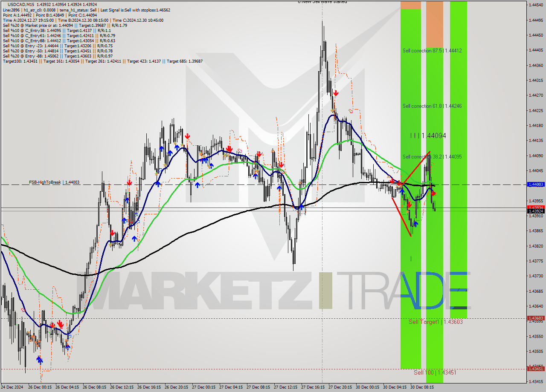Select the 1.43685 price axis label
This screenshot has width=546, height=392.
coord(536,291)
